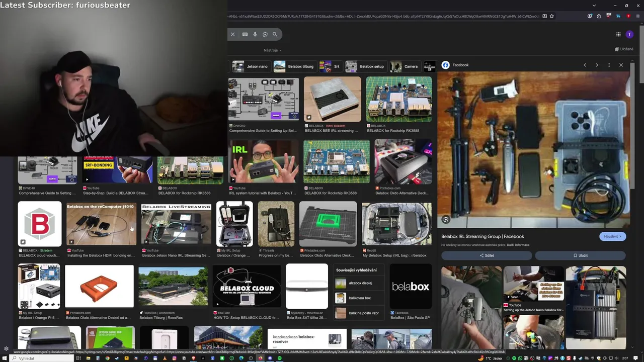Screen dimensions: 644x362
Task: Open the orange Okdo Deckel model thumbnail
Action: (x=100, y=286)
